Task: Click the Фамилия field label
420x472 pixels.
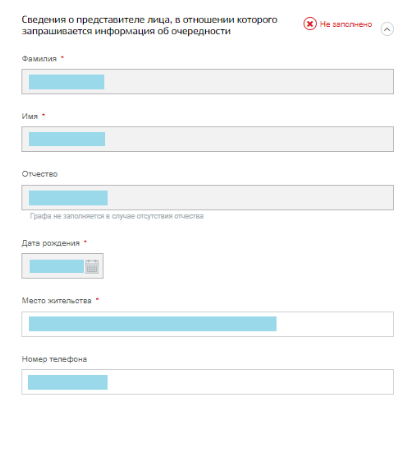Action: click(x=39, y=59)
